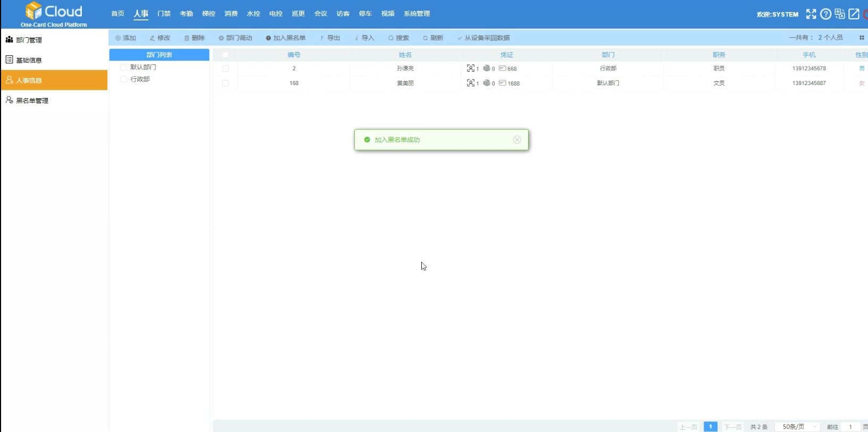Check the select-all checkbox in table header
Viewport: 868px width, 432px height.
click(226, 55)
